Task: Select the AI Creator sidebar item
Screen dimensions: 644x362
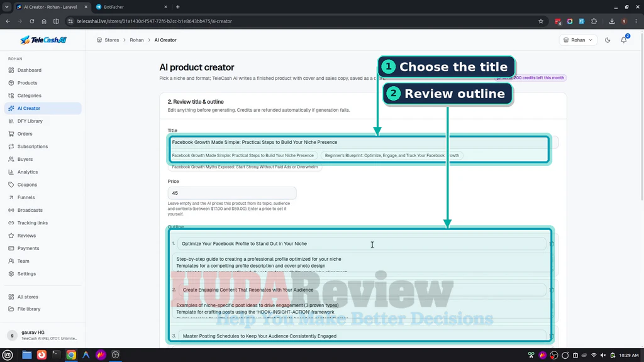Action: coord(43,108)
